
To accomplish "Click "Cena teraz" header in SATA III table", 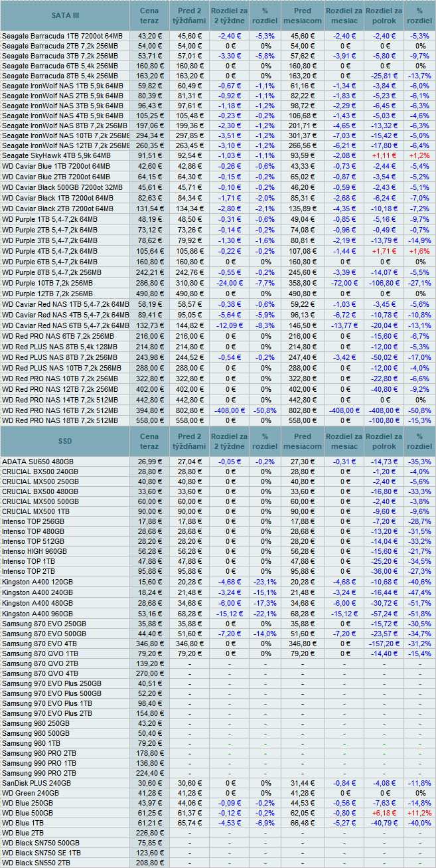I will (x=149, y=15).
